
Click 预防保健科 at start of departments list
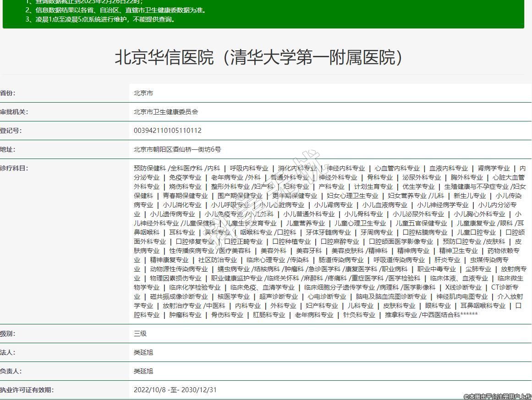pos(150,168)
